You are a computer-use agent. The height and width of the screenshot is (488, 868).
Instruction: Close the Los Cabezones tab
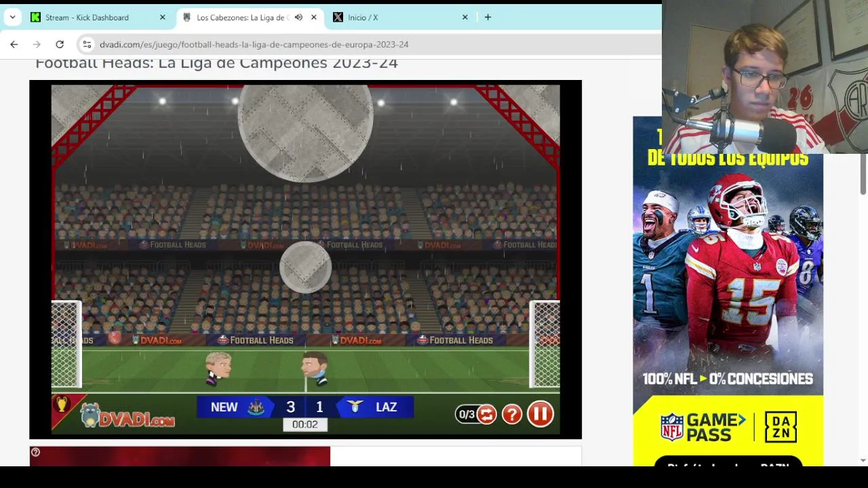(x=314, y=18)
